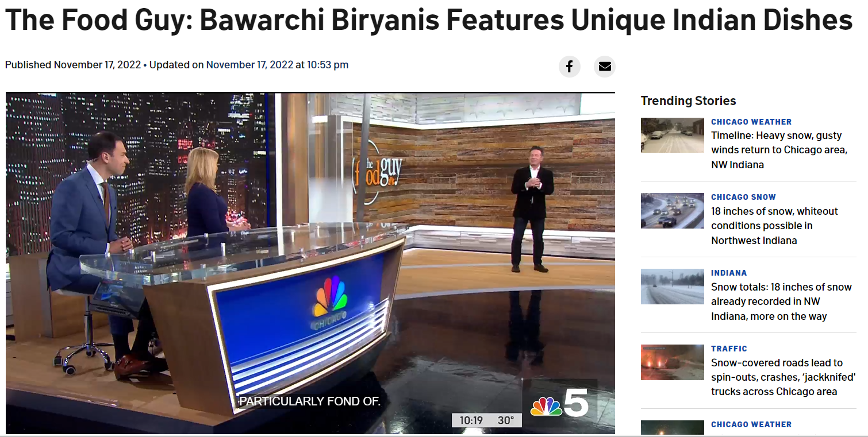
Task: Open the snowy road thumbnail for Snow totals
Action: [673, 287]
